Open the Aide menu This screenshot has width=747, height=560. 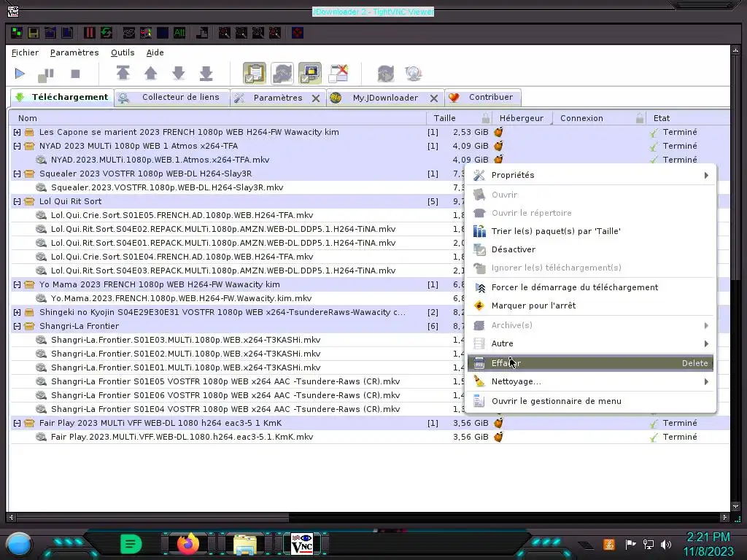coord(155,52)
